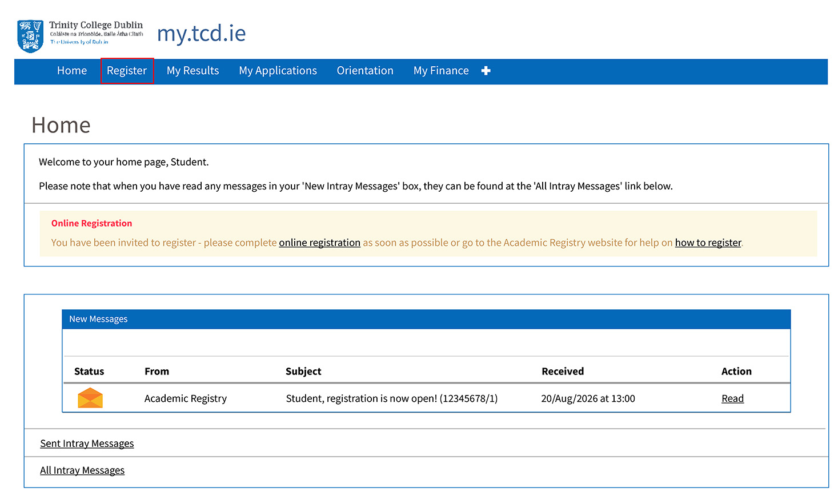
Task: Click the 'Welcome to your home page, Student.' text
Action: (x=124, y=162)
